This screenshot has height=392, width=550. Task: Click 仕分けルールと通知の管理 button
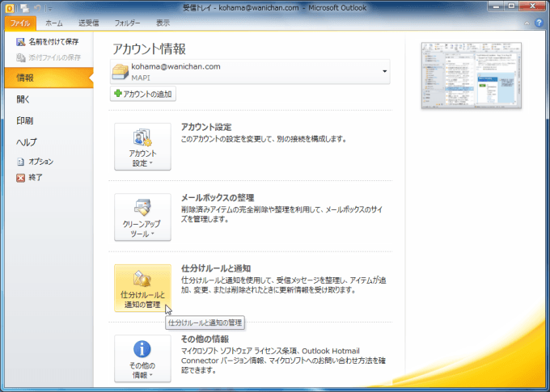142,288
